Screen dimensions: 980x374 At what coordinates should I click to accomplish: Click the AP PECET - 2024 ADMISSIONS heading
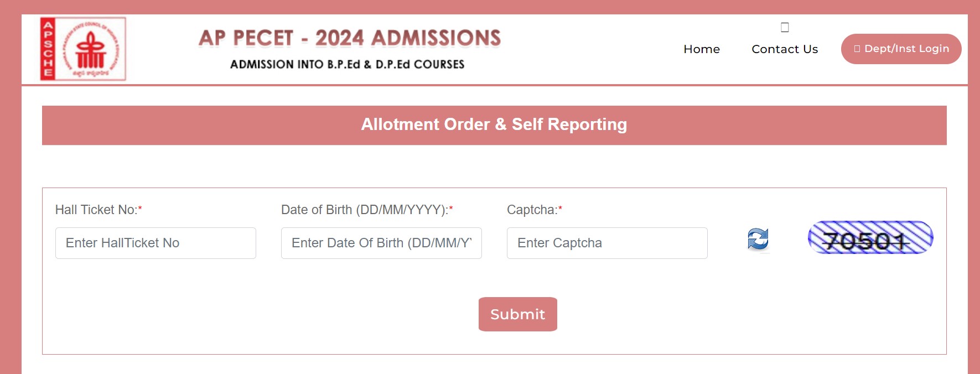tap(350, 39)
